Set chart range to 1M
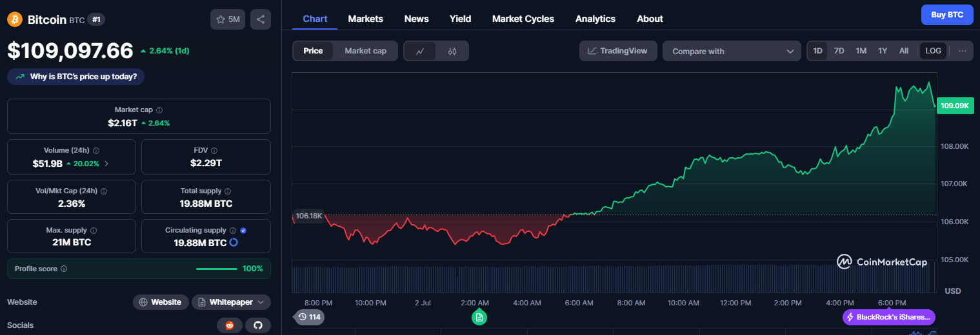The image size is (980, 335). (x=861, y=51)
